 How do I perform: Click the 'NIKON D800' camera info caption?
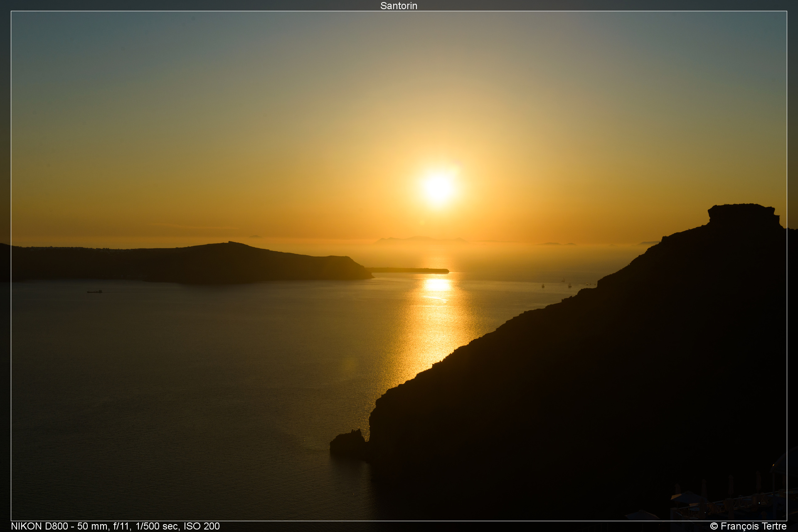pyautogui.click(x=115, y=526)
